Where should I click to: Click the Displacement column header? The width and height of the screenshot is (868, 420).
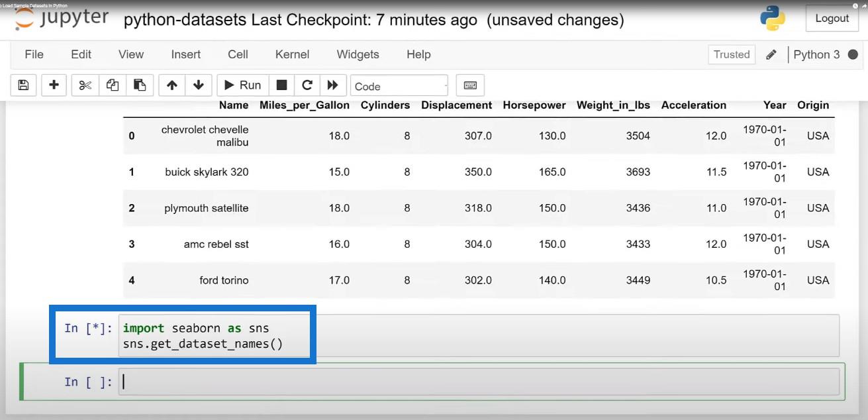(x=457, y=105)
